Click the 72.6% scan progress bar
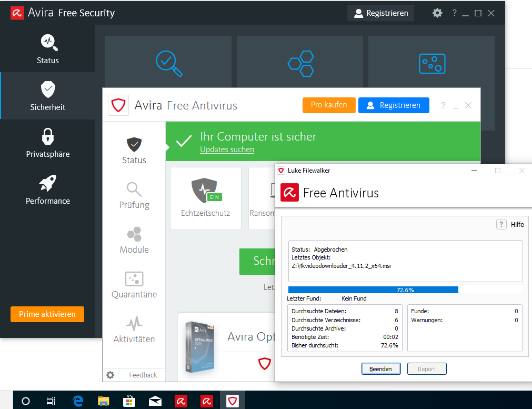 point(406,290)
